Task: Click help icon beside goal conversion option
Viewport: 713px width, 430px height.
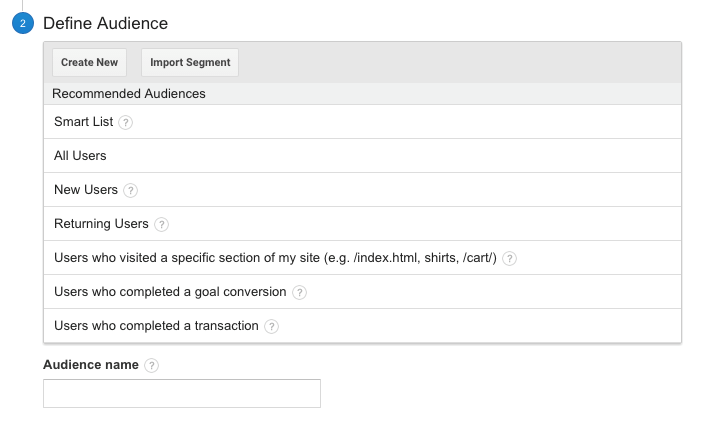Action: (x=299, y=292)
